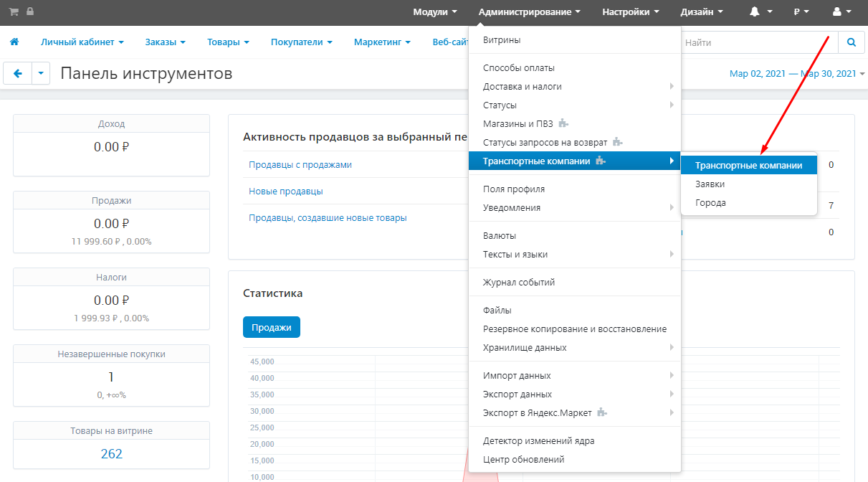Open the Новые продавцы link

pyautogui.click(x=285, y=192)
